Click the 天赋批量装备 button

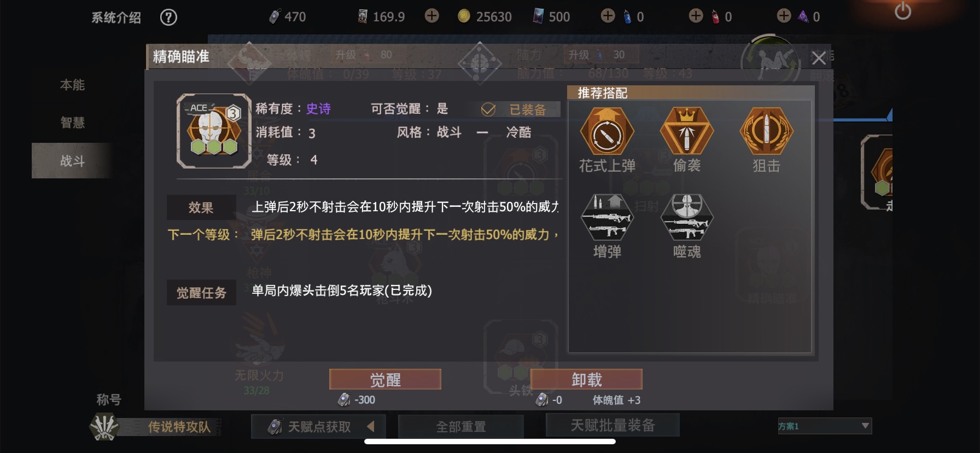click(x=612, y=425)
